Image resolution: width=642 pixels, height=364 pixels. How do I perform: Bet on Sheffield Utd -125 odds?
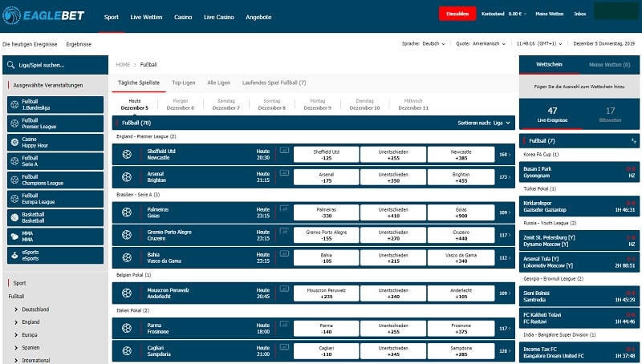coord(327,155)
